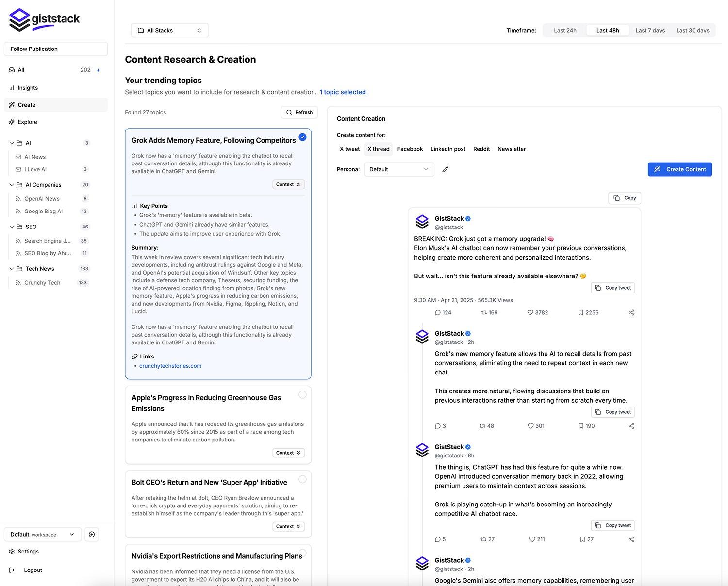The width and height of the screenshot is (728, 586).
Task: Open the Default workspace selector
Action: pos(43,534)
